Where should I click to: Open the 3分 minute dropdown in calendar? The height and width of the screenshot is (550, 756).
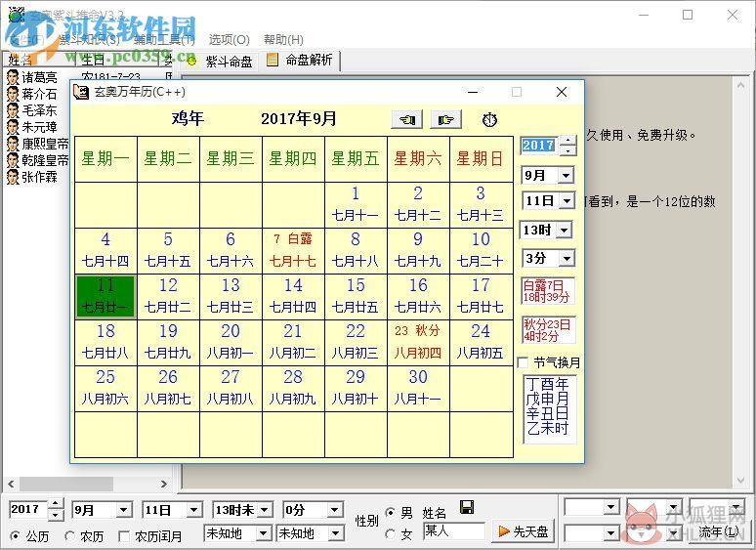[567, 258]
